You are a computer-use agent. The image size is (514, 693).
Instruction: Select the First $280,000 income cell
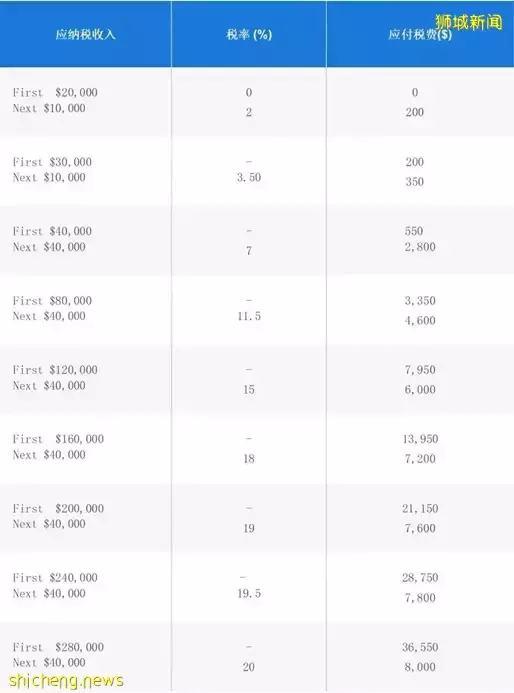tap(58, 647)
